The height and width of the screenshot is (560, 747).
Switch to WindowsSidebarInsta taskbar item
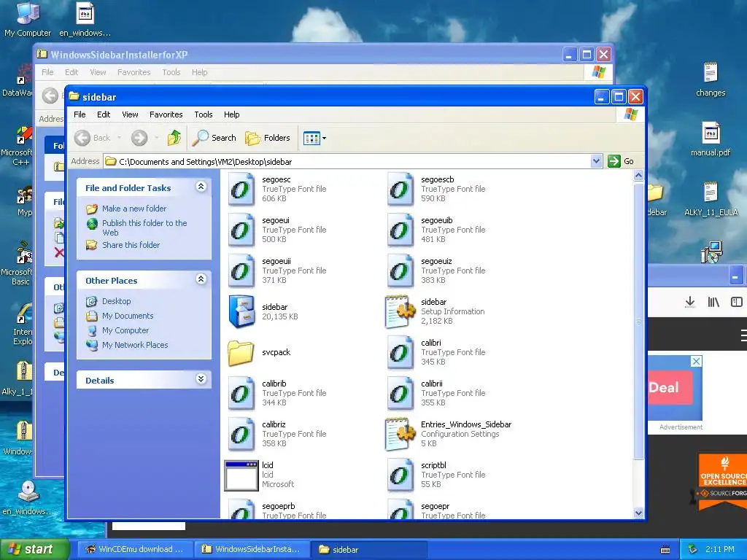pyautogui.click(x=252, y=549)
